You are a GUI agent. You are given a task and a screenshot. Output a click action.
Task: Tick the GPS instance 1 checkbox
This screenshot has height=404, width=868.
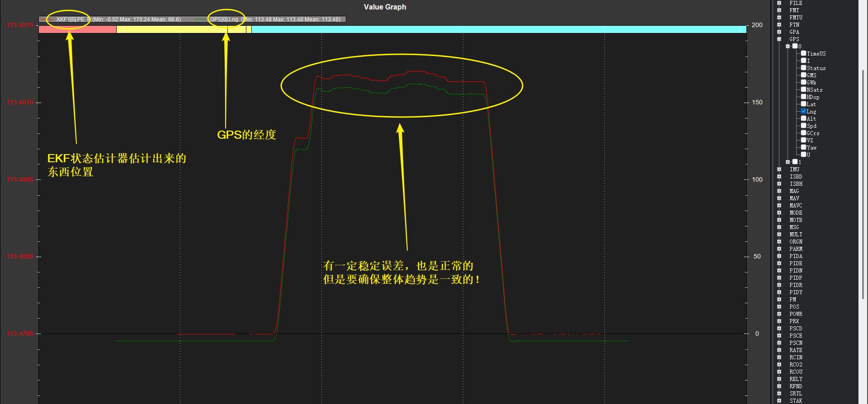795,162
